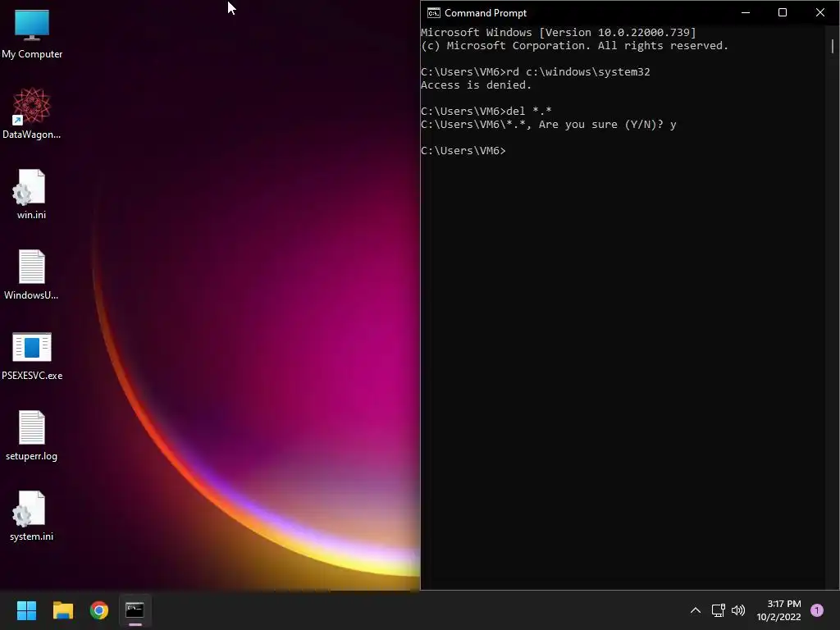Select the system.ini file icon

[x=32, y=516]
